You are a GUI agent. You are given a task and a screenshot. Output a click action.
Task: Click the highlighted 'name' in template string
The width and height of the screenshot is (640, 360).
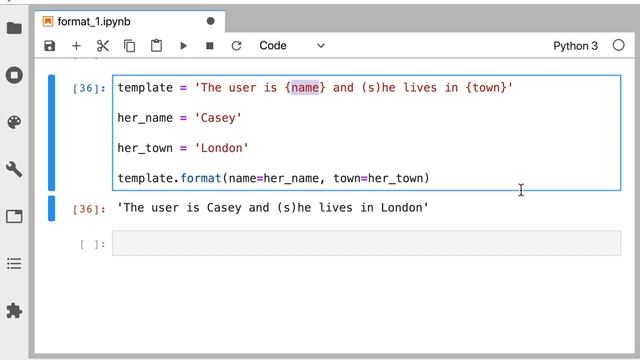(305, 88)
